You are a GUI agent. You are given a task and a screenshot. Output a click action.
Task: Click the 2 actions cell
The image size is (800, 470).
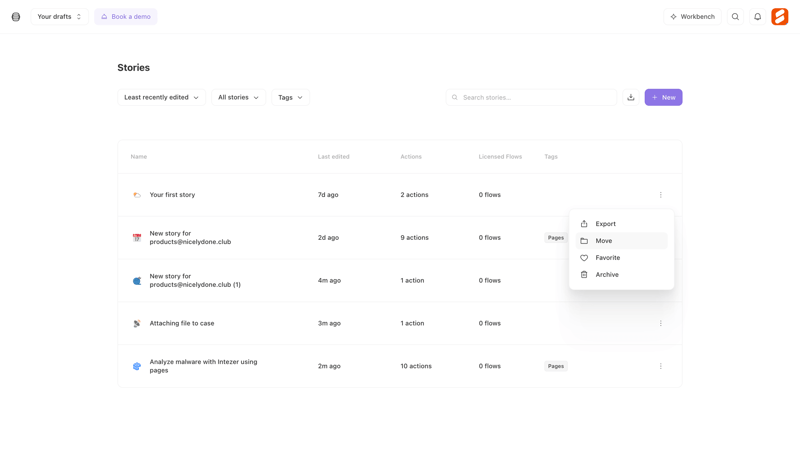(414, 195)
